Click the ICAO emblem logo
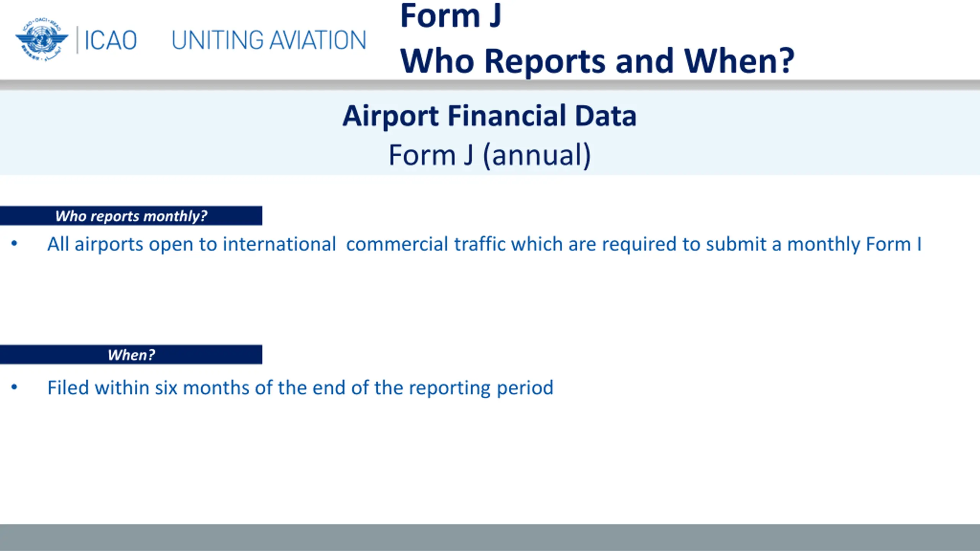 click(x=42, y=39)
